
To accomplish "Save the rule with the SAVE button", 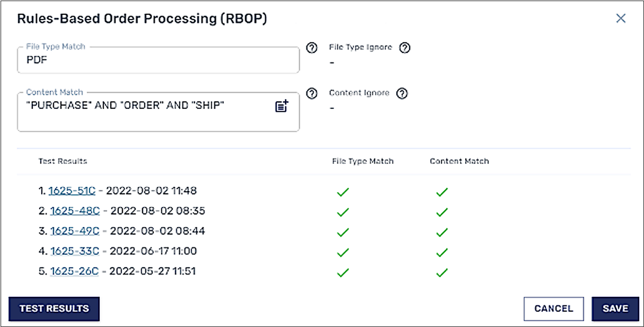I will coord(615,308).
